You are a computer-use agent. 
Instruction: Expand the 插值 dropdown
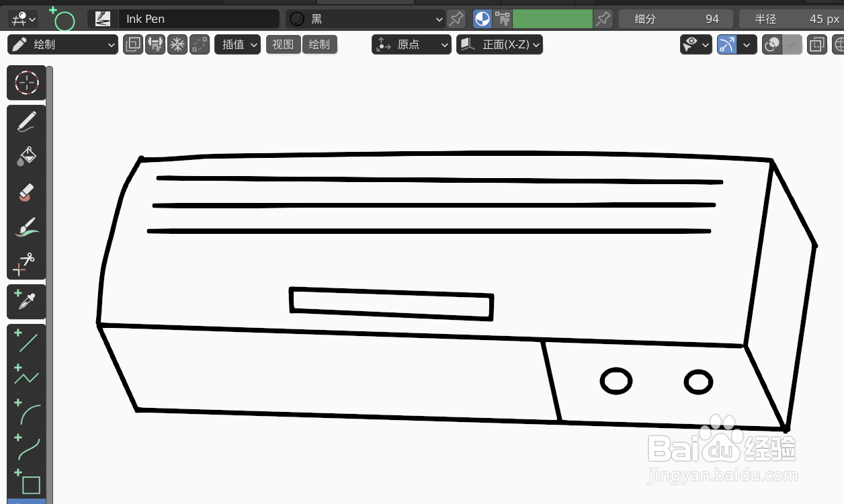point(238,45)
